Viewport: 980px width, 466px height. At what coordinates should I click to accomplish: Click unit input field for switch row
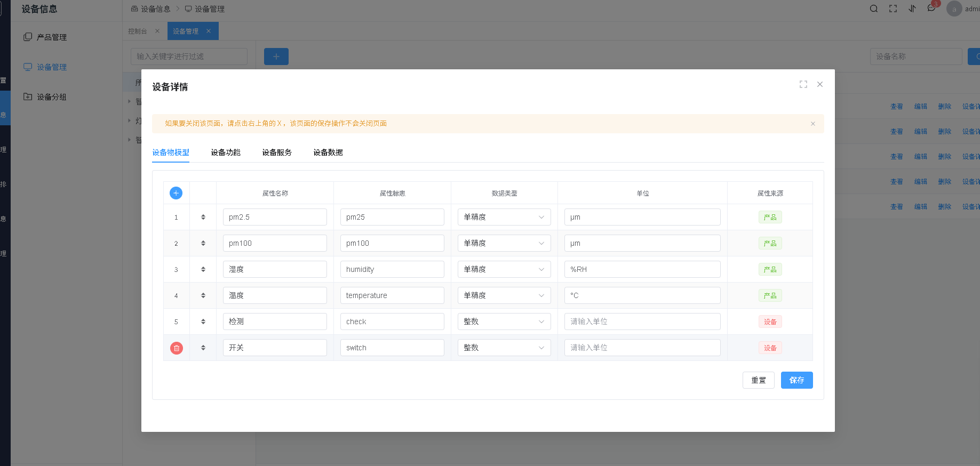[642, 348]
